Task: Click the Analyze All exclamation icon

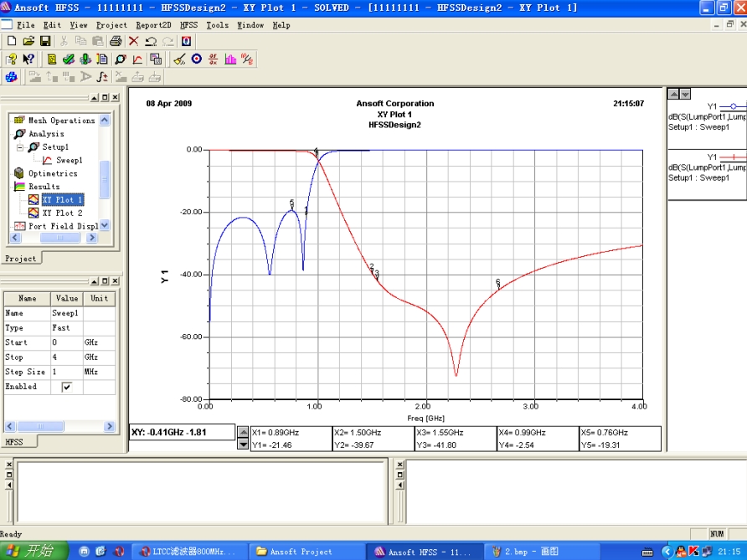Action: 85,59
